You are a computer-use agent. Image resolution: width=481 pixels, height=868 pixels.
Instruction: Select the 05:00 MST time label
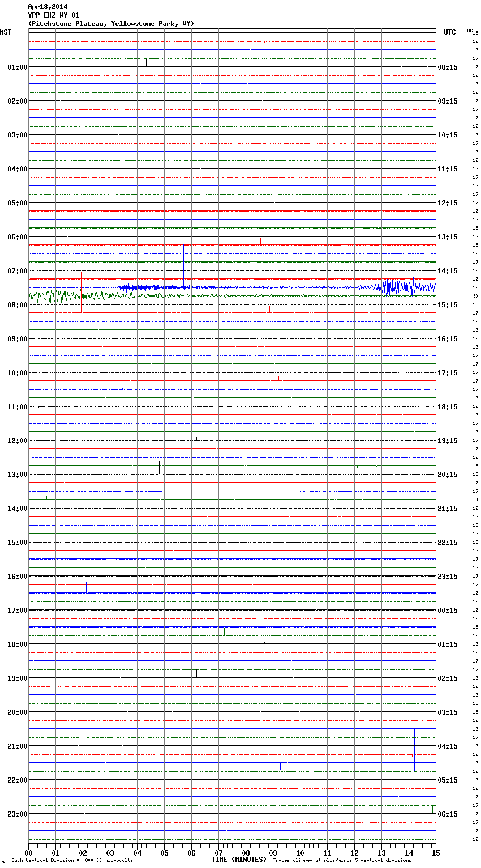[17, 203]
